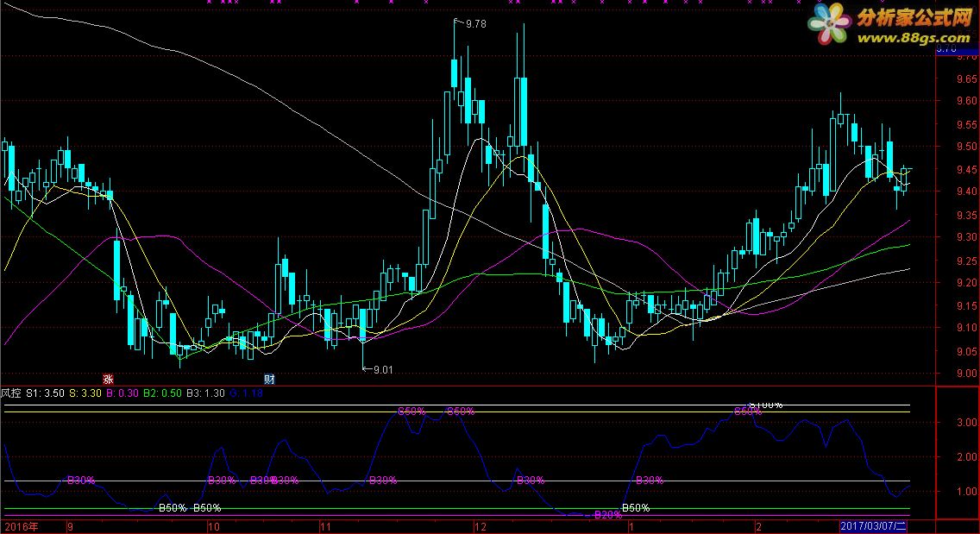Image resolution: width=980 pixels, height=534 pixels.
Task: Click the red 涨 event marker icon
Action: (x=108, y=379)
